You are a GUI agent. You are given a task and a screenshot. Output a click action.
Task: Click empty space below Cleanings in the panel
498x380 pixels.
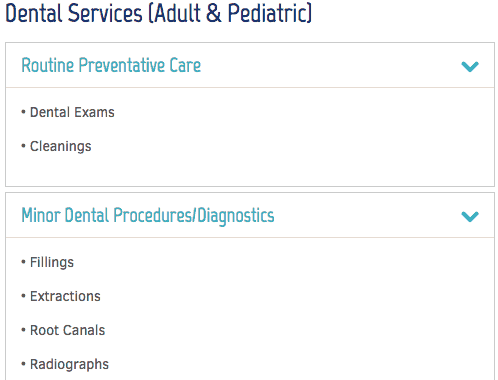pyautogui.click(x=250, y=172)
